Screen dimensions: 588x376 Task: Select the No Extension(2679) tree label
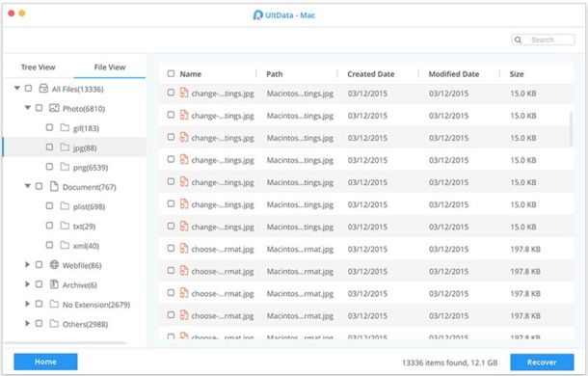click(x=96, y=305)
